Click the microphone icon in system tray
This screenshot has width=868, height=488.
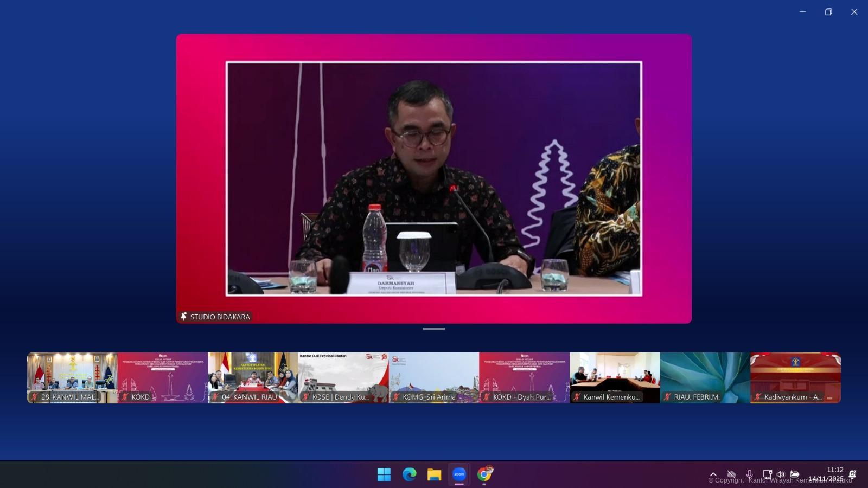[749, 474]
